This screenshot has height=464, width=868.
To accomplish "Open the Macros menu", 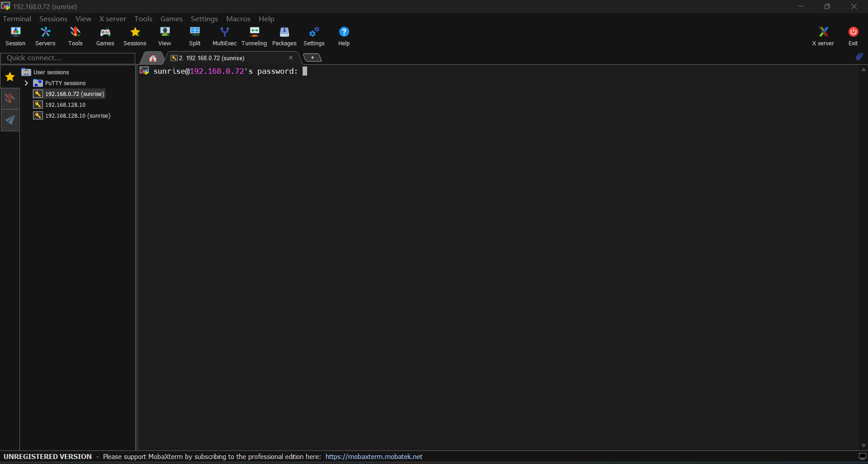I will pyautogui.click(x=238, y=19).
